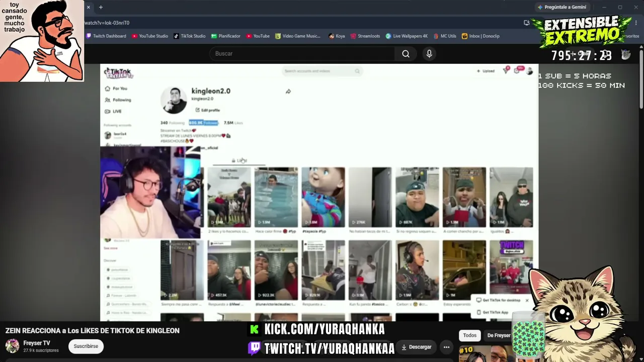The width and height of the screenshot is (644, 362).
Task: Click the YouTube Buscar search box
Action: click(302, 54)
